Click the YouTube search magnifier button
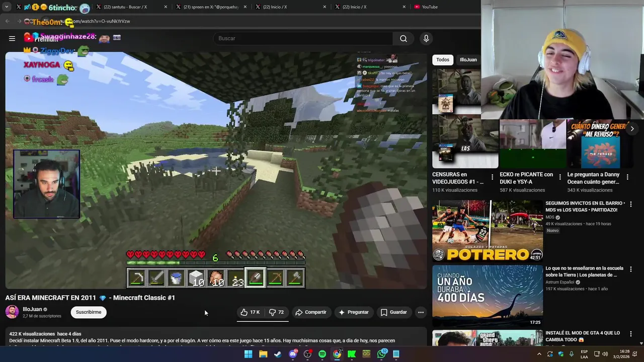 pyautogui.click(x=404, y=38)
